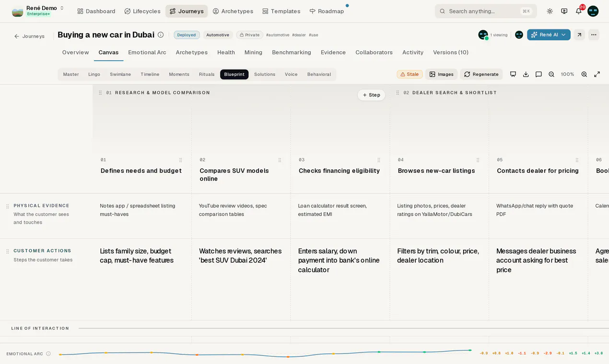The width and height of the screenshot is (609, 364).
Task: Click the 'Search anything...' field
Action: pos(486,11)
